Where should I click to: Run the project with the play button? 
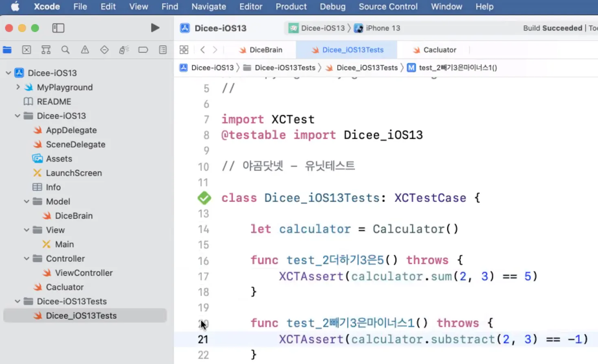[155, 28]
